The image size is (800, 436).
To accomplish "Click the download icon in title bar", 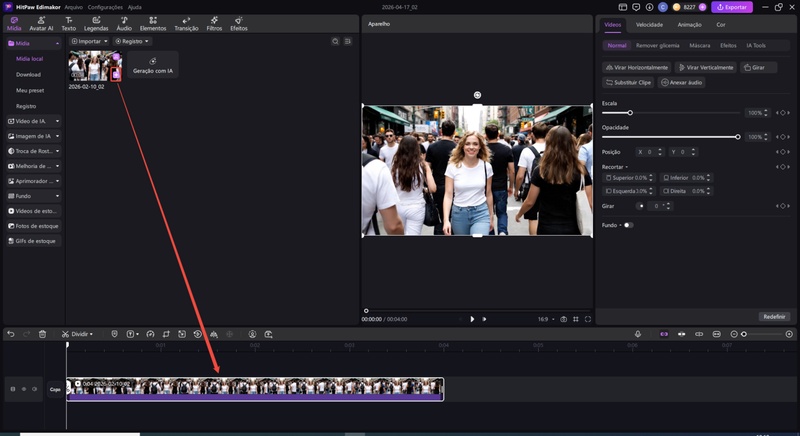I will (x=649, y=7).
